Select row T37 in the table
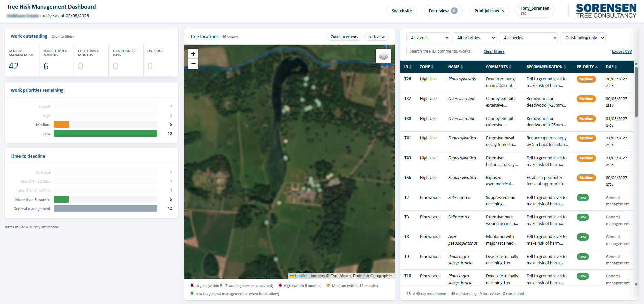The width and height of the screenshot is (644, 304). (517, 102)
